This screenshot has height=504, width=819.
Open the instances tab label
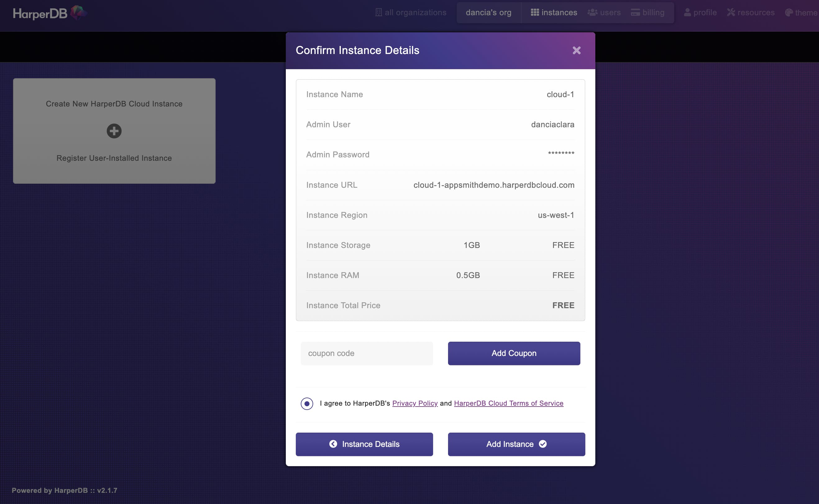click(x=559, y=12)
